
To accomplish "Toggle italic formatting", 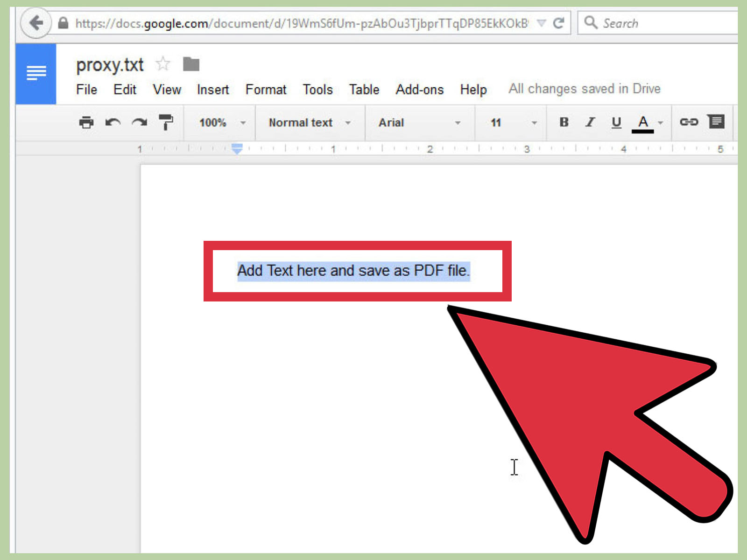I will tap(590, 122).
